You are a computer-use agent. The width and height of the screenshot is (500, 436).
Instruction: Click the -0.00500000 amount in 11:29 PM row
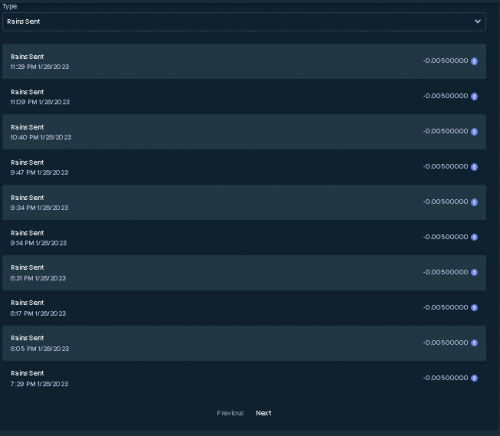click(x=446, y=61)
